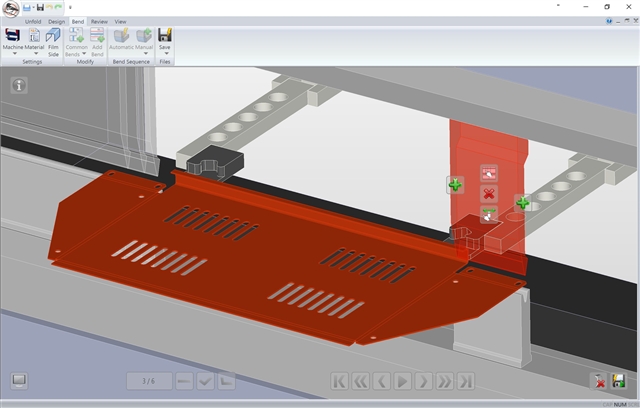
Task: Click the red X delete tool icon
Action: pyautogui.click(x=489, y=193)
